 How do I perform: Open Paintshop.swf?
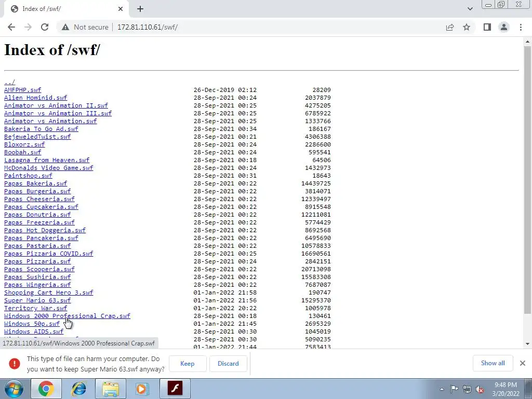[28, 176]
